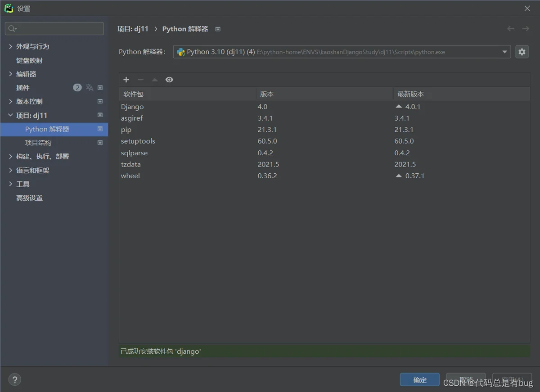Open 键盘映射 settings page
540x392 pixels.
click(30, 60)
